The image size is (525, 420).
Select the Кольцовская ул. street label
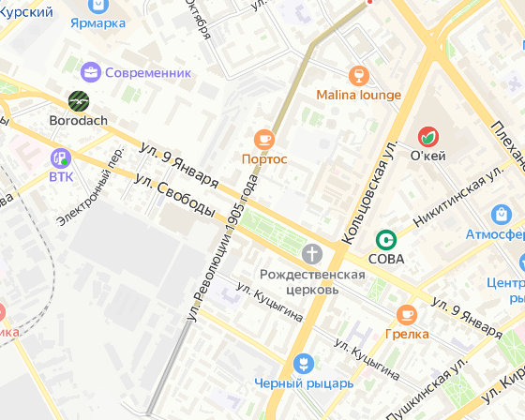369,192
